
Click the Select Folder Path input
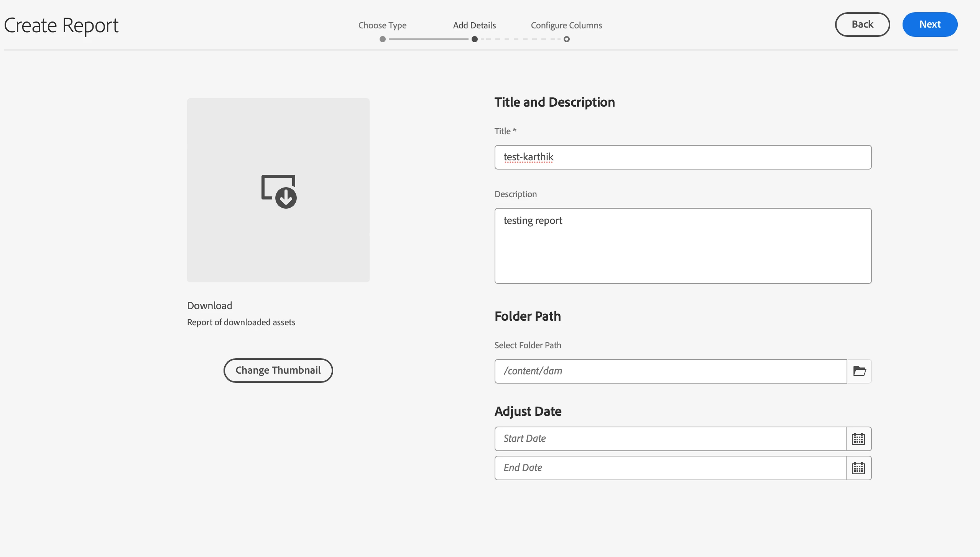[670, 371]
